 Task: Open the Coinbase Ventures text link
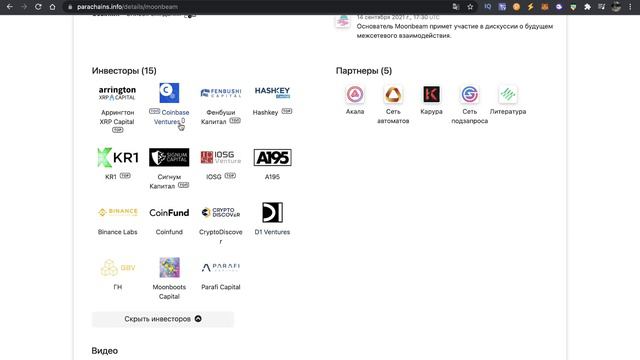171,117
